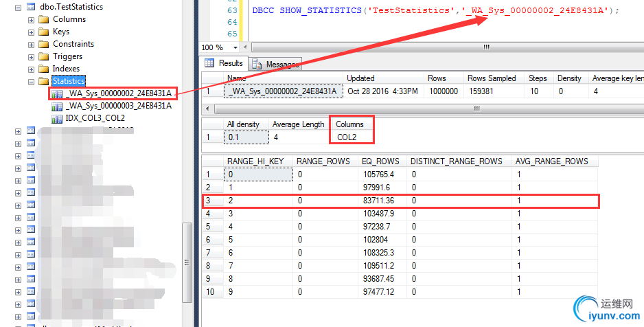The height and width of the screenshot is (327, 644).
Task: Click row header 10 in histogram grid
Action: tap(212, 292)
